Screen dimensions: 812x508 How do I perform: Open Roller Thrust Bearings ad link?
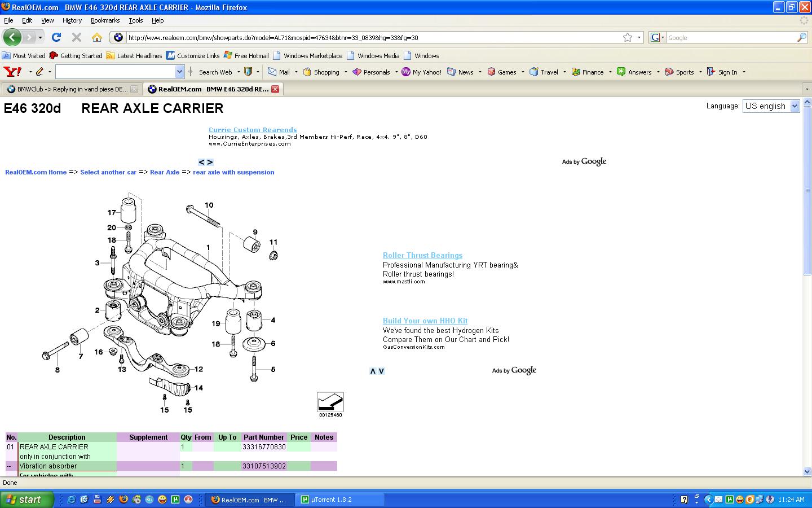point(422,255)
